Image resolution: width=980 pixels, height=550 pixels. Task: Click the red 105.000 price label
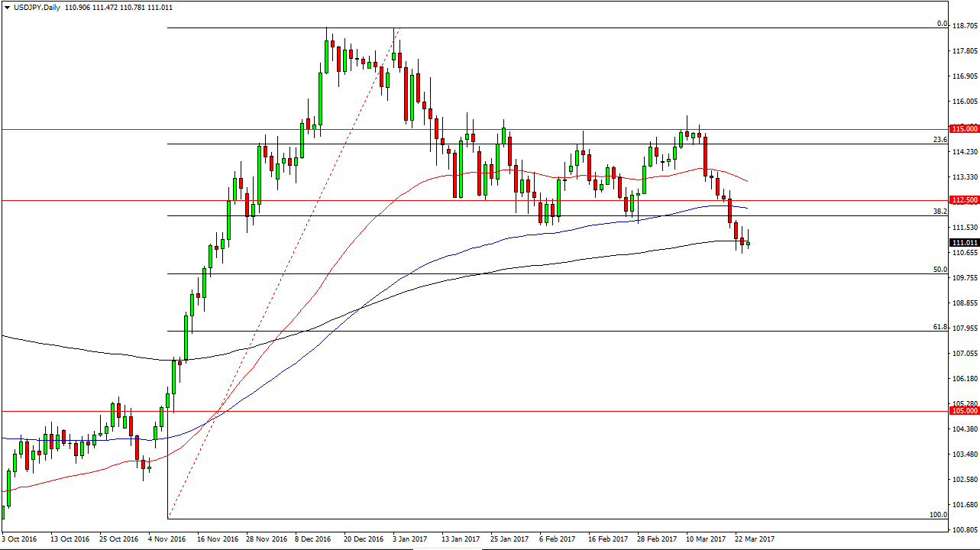click(964, 411)
